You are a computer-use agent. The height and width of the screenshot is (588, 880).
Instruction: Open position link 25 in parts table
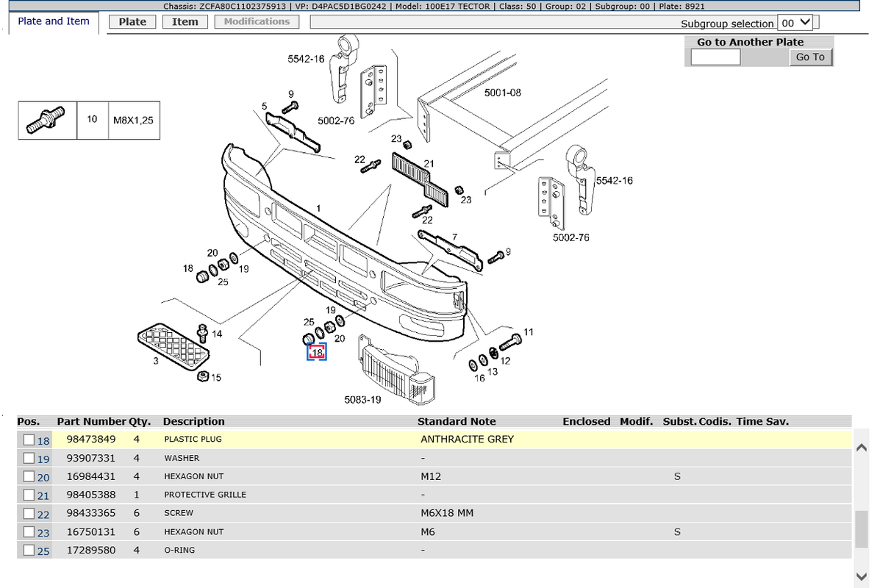point(43,551)
